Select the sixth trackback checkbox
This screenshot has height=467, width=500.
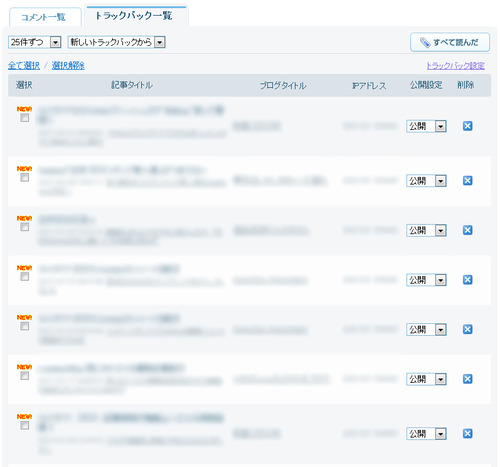coord(24,376)
